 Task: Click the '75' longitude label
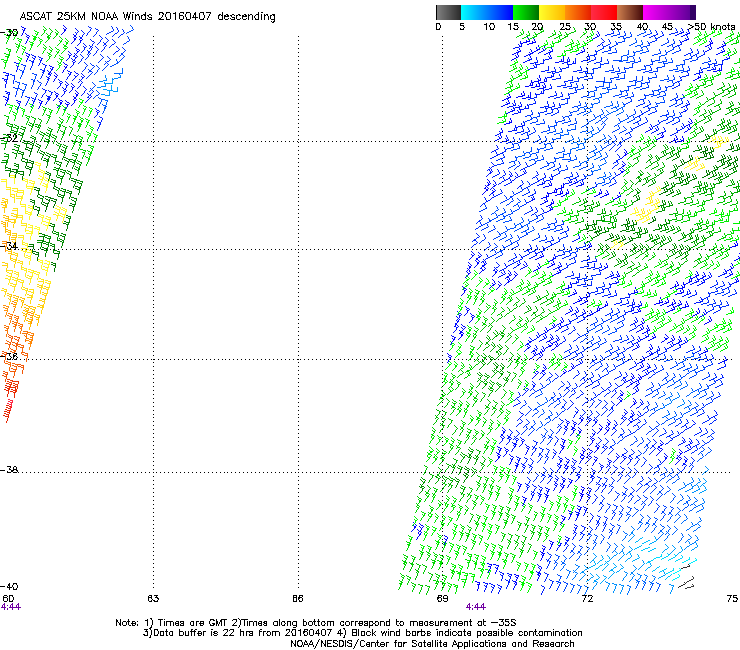pyautogui.click(x=732, y=599)
